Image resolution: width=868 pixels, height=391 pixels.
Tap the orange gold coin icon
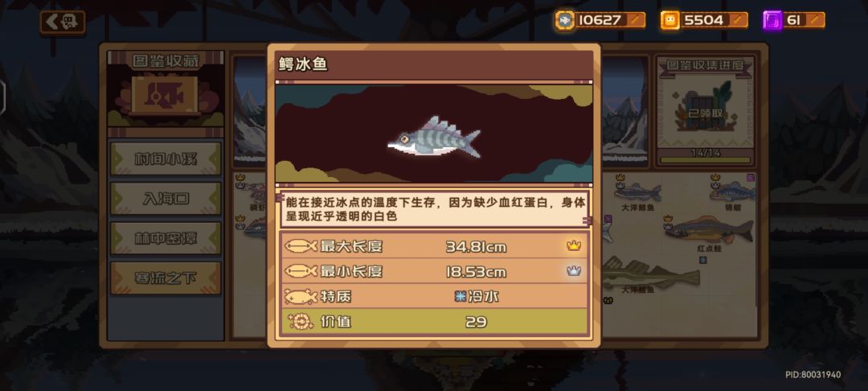tap(669, 20)
